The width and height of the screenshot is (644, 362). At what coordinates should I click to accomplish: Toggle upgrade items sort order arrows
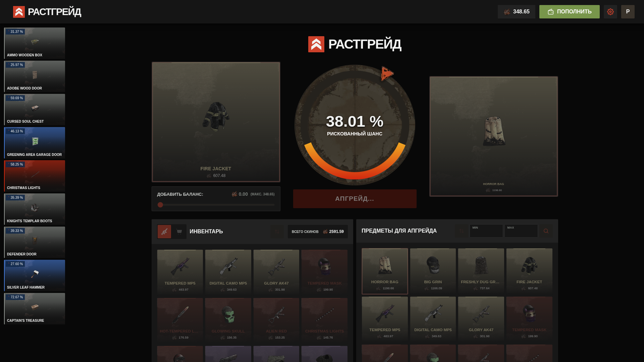click(x=462, y=231)
